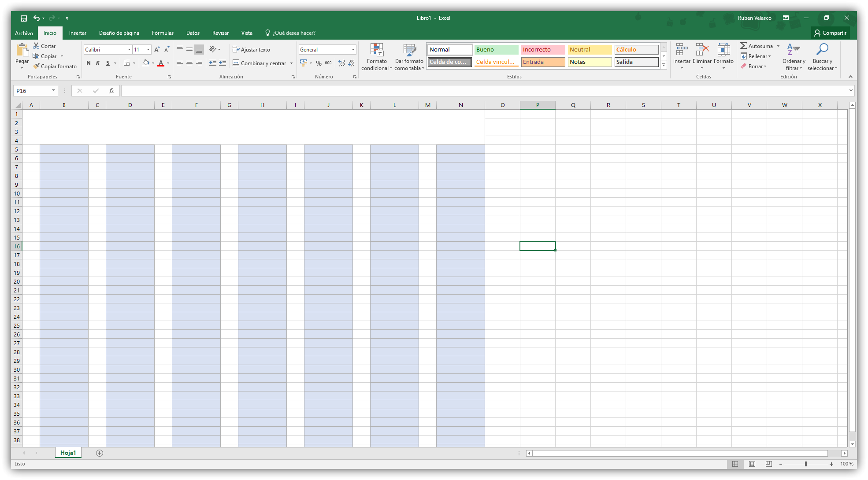Click the zoom slider handle
The width and height of the screenshot is (868, 480).
click(x=805, y=464)
